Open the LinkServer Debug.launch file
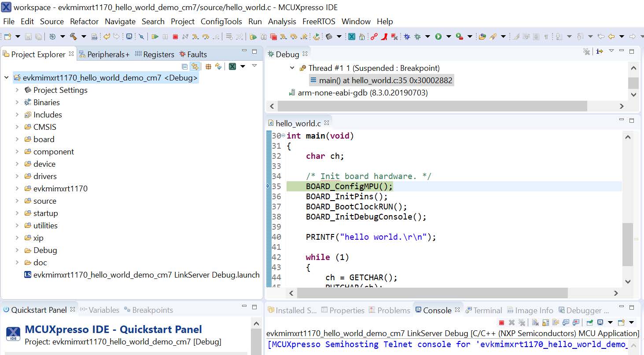 point(146,275)
